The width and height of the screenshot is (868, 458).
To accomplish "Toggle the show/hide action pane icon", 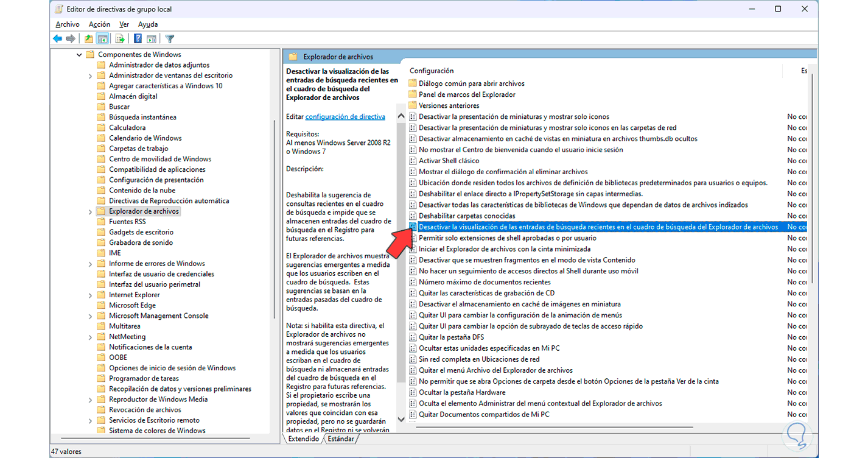I will [151, 39].
